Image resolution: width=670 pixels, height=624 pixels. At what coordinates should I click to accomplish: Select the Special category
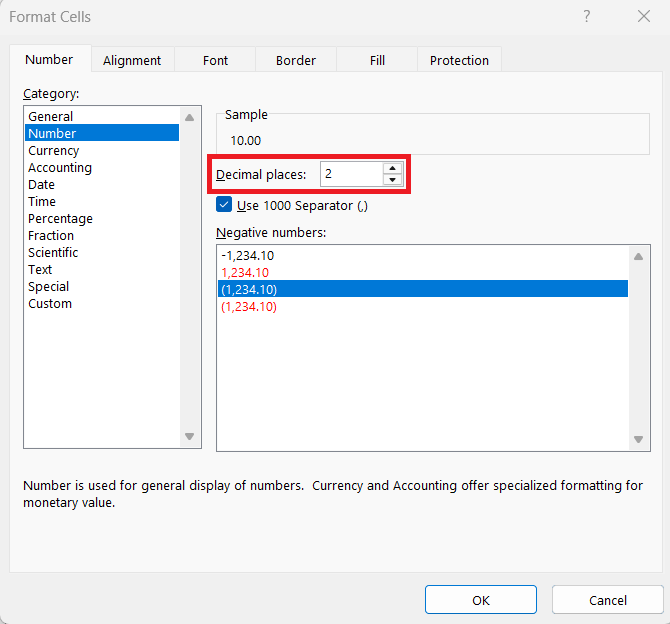click(x=102, y=286)
